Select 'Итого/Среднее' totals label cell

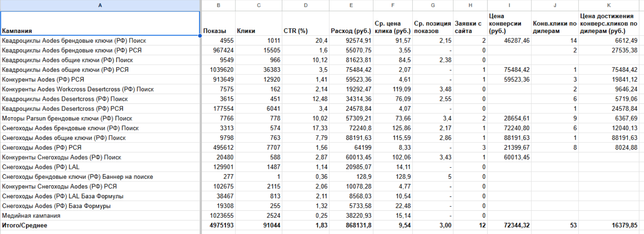click(100, 225)
